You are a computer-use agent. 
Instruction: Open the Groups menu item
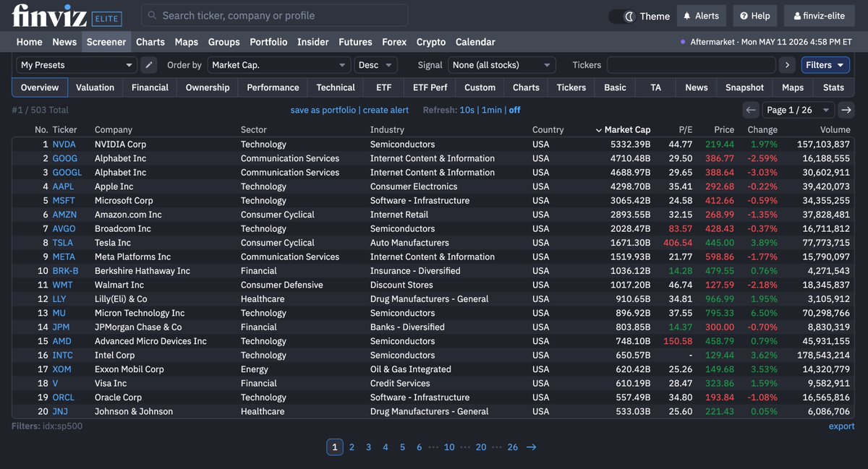224,42
